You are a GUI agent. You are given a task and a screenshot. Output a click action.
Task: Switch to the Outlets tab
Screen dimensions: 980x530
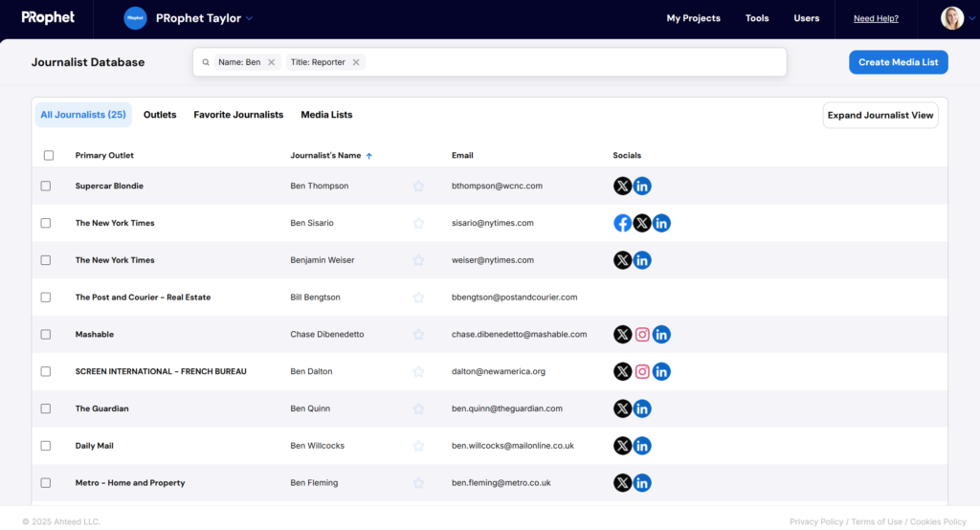click(160, 115)
